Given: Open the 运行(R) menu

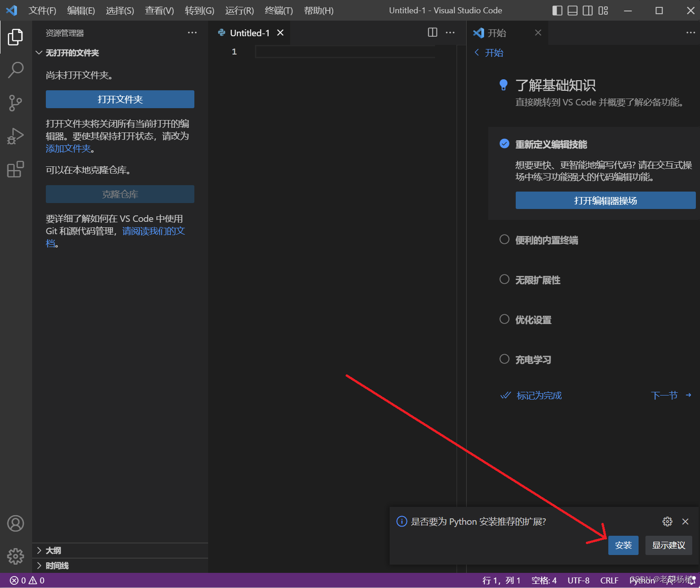Looking at the screenshot, I should [239, 11].
